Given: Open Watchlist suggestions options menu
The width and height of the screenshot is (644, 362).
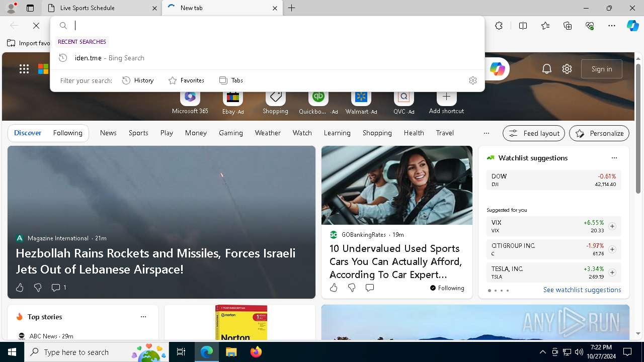Looking at the screenshot, I should pyautogui.click(x=614, y=158).
